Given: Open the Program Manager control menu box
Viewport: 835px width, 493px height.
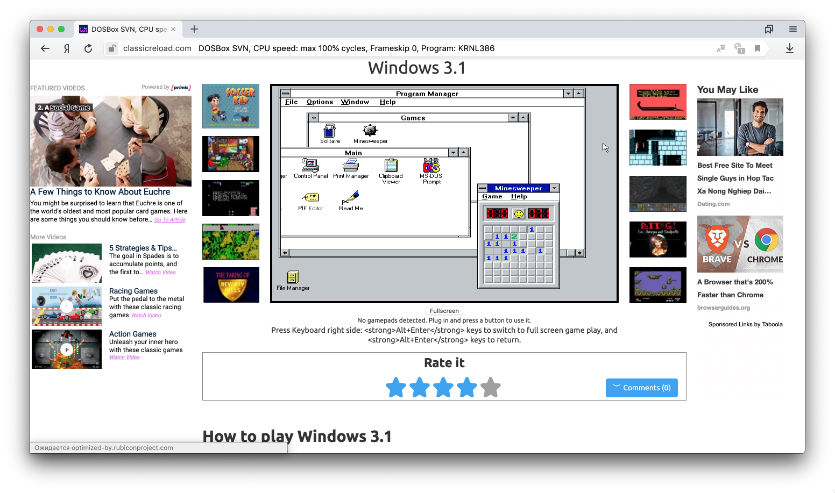Looking at the screenshot, I should coord(285,93).
